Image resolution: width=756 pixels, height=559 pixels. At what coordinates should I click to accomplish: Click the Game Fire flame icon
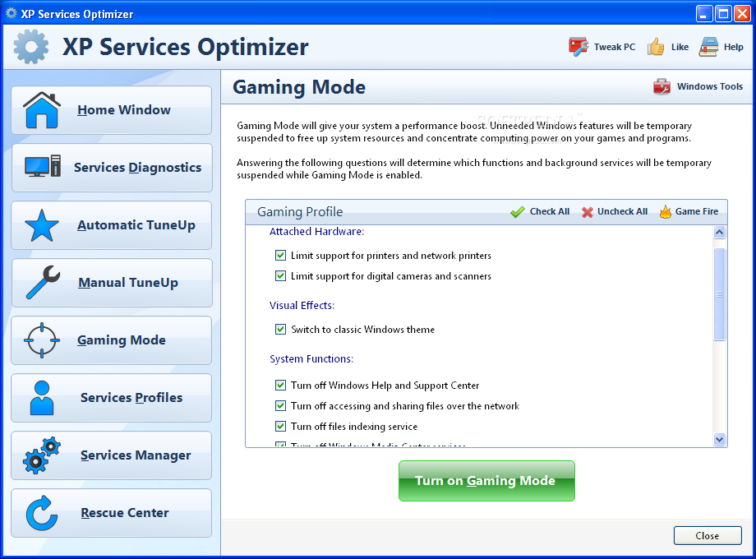(666, 211)
